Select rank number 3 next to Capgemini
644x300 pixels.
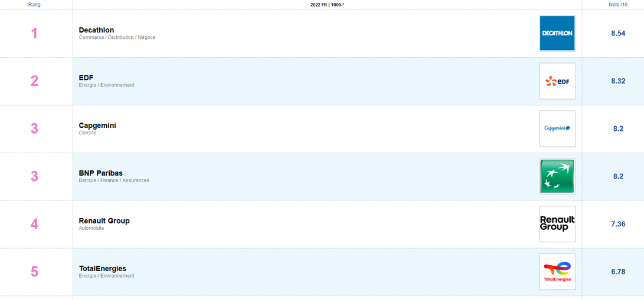tap(34, 128)
